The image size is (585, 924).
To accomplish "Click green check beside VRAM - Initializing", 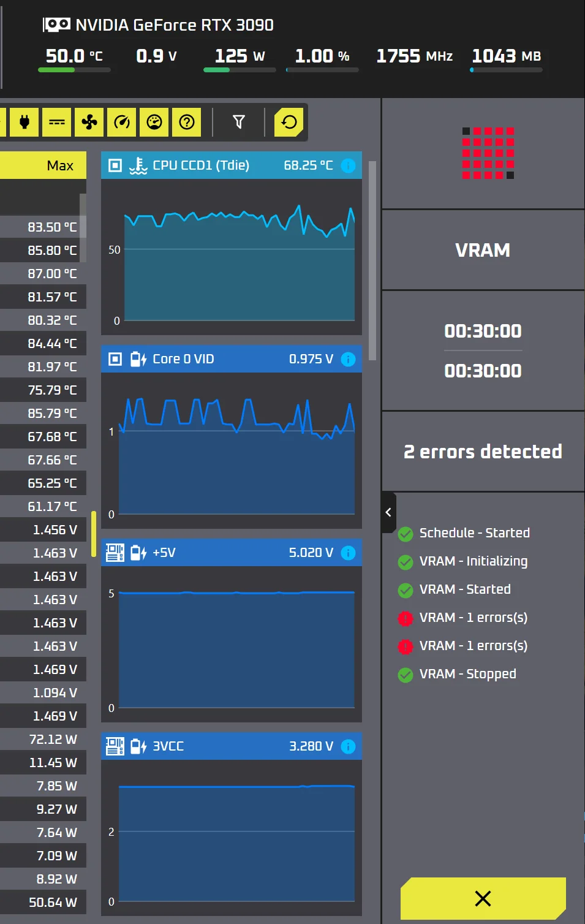I will (406, 562).
